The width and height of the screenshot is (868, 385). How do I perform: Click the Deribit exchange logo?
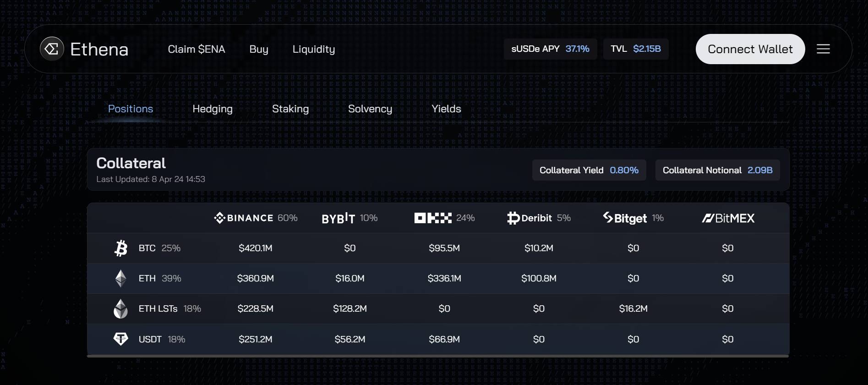(x=530, y=218)
